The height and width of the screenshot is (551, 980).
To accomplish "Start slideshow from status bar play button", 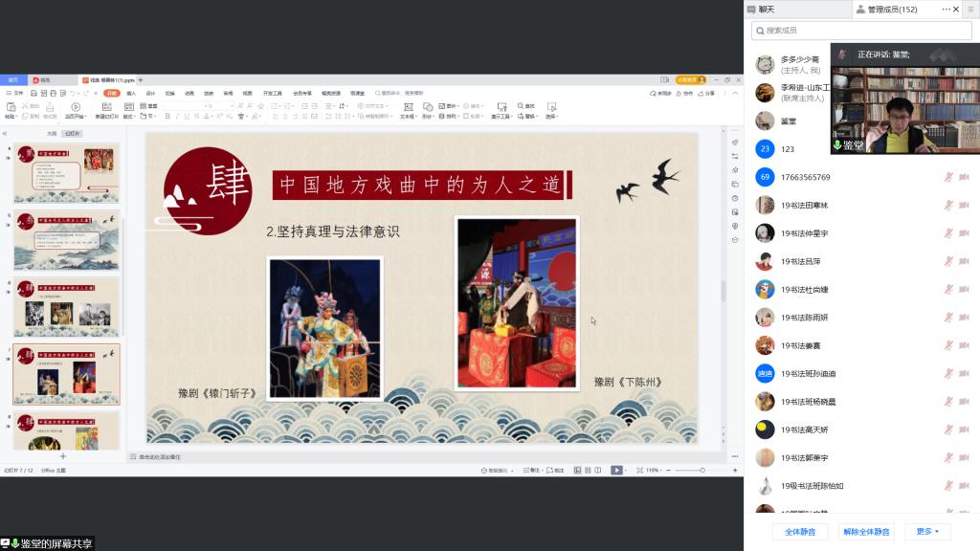I will [616, 471].
